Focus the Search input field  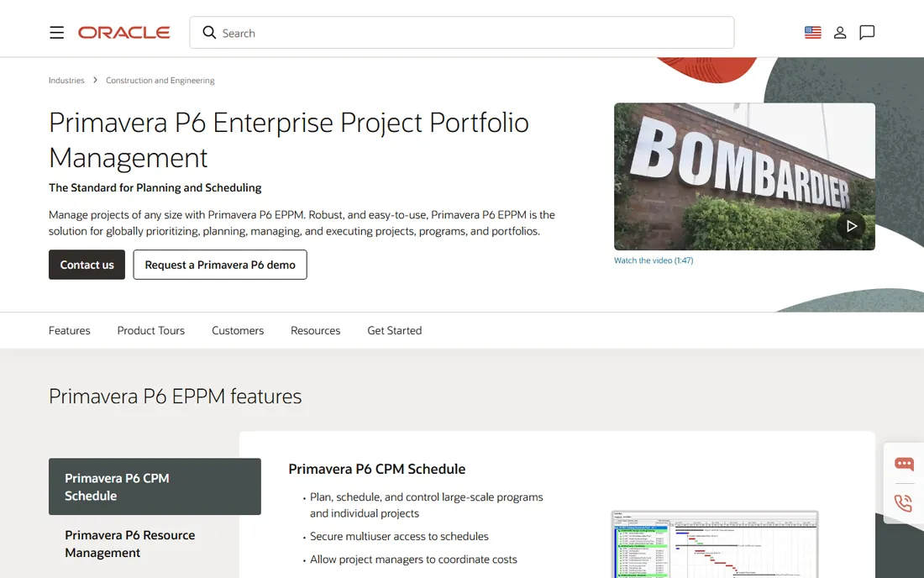click(x=461, y=33)
